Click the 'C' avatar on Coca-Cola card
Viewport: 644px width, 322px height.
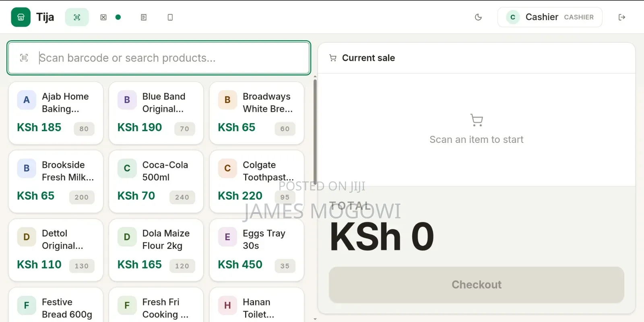click(x=127, y=168)
